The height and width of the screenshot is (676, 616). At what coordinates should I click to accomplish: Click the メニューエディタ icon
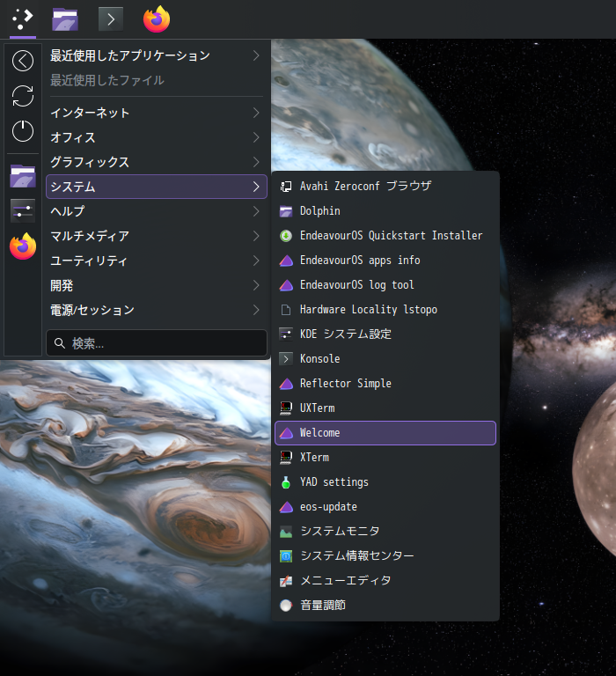[286, 581]
